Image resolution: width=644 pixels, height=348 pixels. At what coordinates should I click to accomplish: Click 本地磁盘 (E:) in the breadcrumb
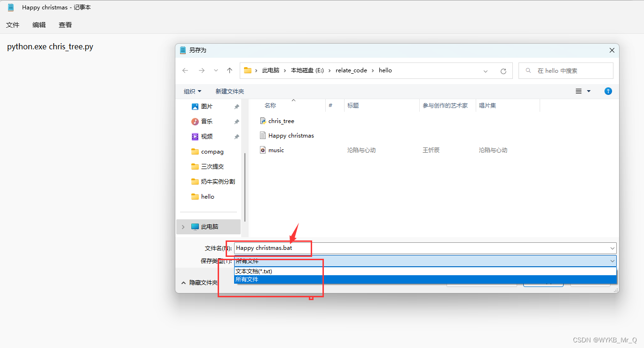click(307, 70)
